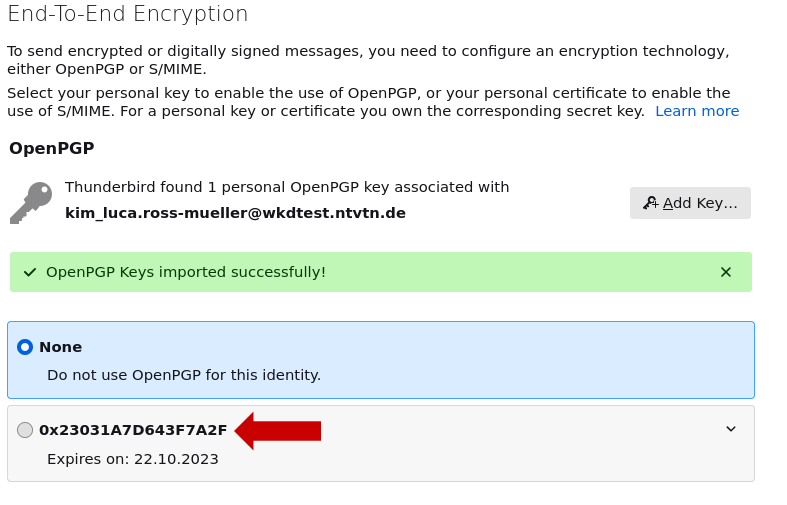The height and width of the screenshot is (505, 787).
Task: Click the Expires on: 22.10.2023 text
Action: [x=133, y=459]
